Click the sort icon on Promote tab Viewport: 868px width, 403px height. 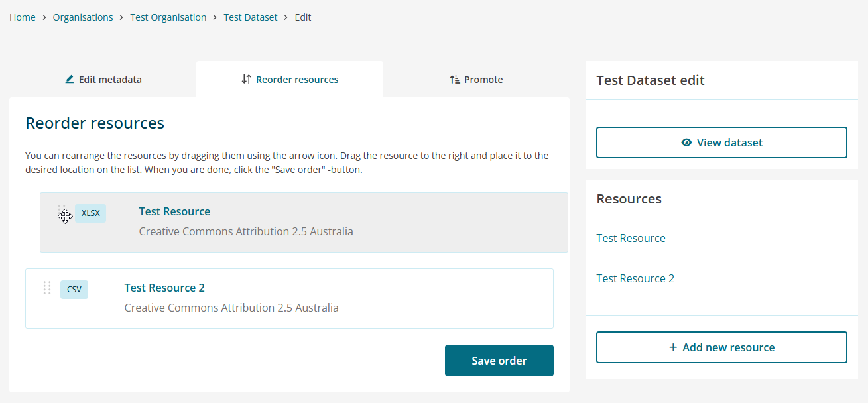click(x=455, y=79)
